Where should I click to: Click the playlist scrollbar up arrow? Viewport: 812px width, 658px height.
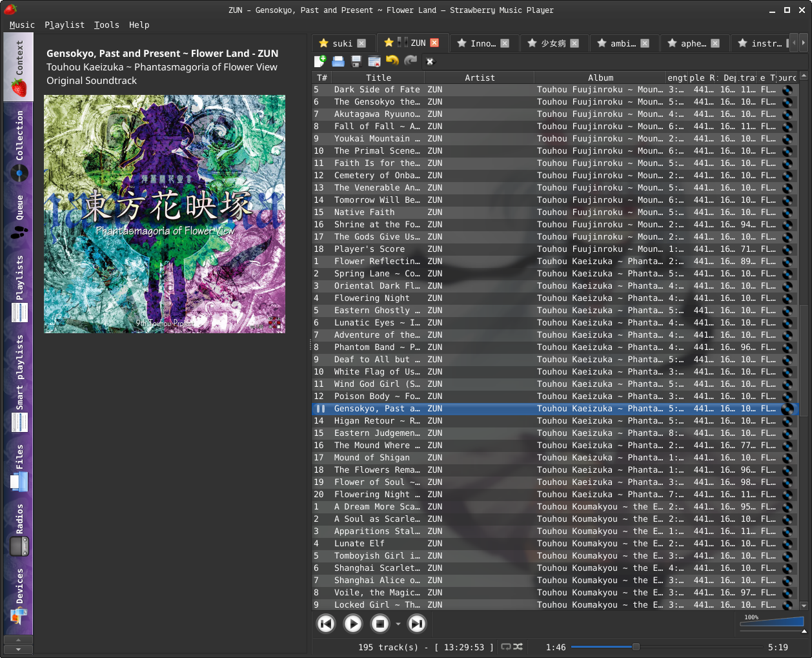[x=804, y=76]
